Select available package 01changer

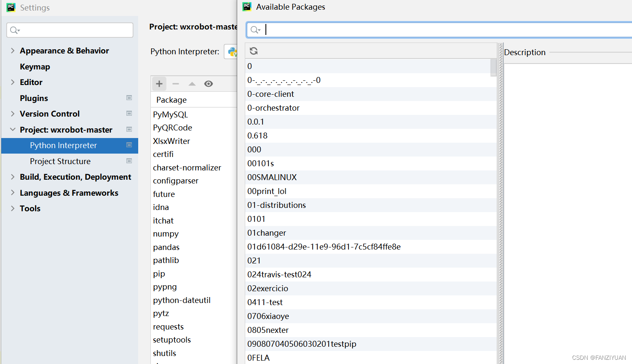[x=371, y=233]
